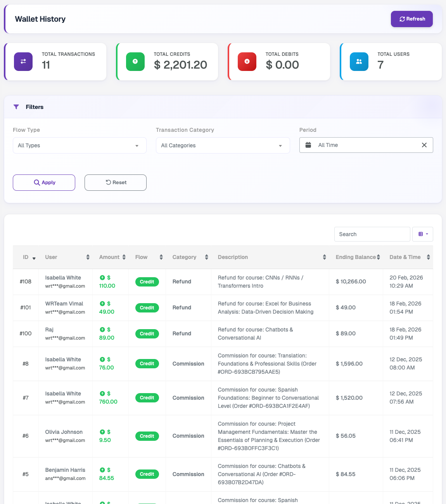Apply the selected filters
This screenshot has height=504, width=446.
coord(44,183)
